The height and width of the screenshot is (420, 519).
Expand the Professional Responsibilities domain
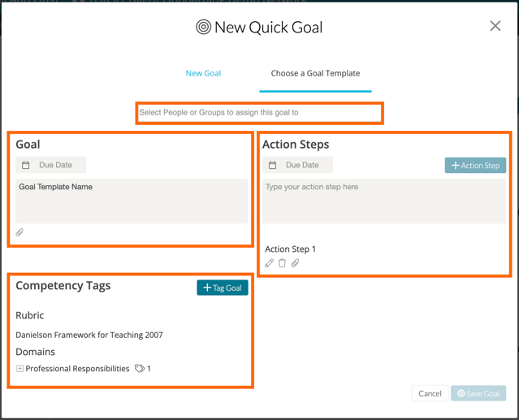click(20, 369)
